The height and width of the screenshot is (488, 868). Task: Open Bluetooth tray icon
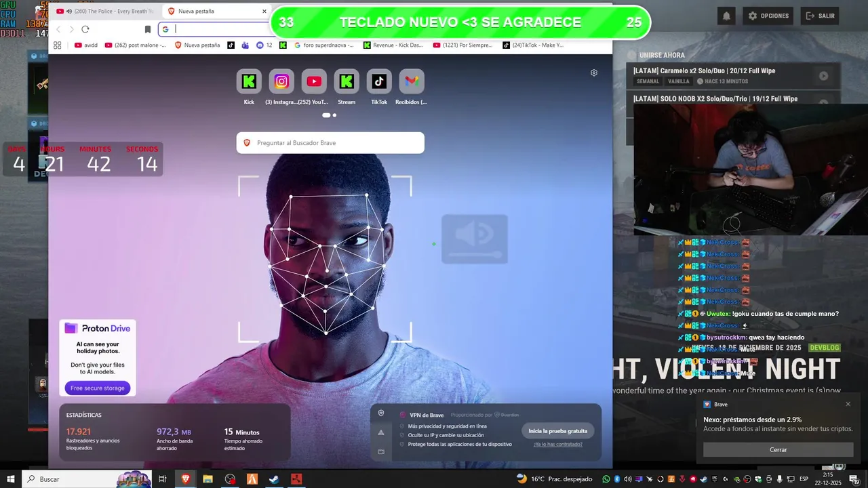pyautogui.click(x=616, y=479)
